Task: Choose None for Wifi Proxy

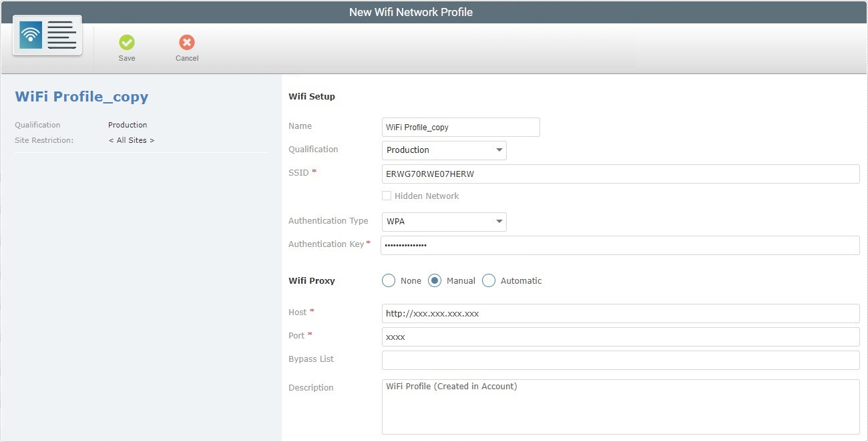Action: (389, 280)
